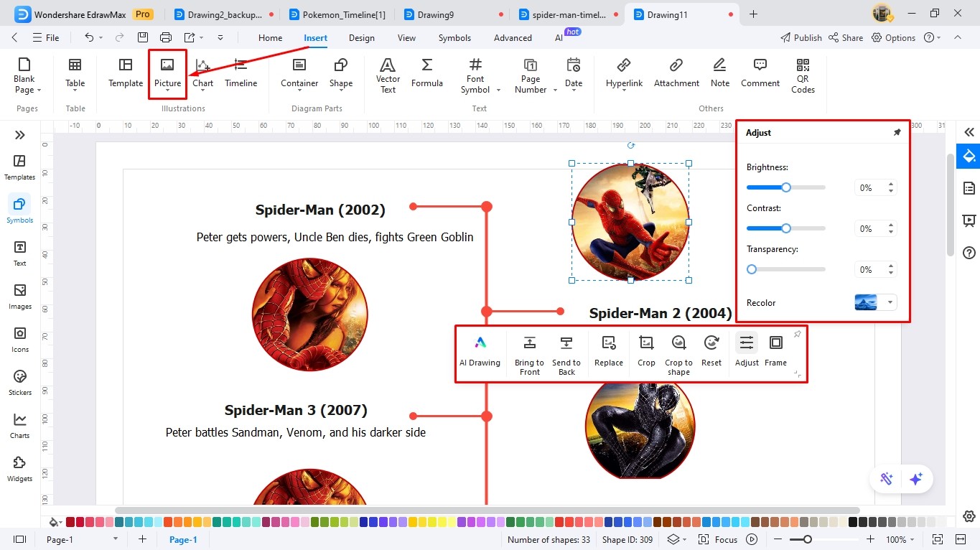Open the Table insert tool

click(x=75, y=74)
